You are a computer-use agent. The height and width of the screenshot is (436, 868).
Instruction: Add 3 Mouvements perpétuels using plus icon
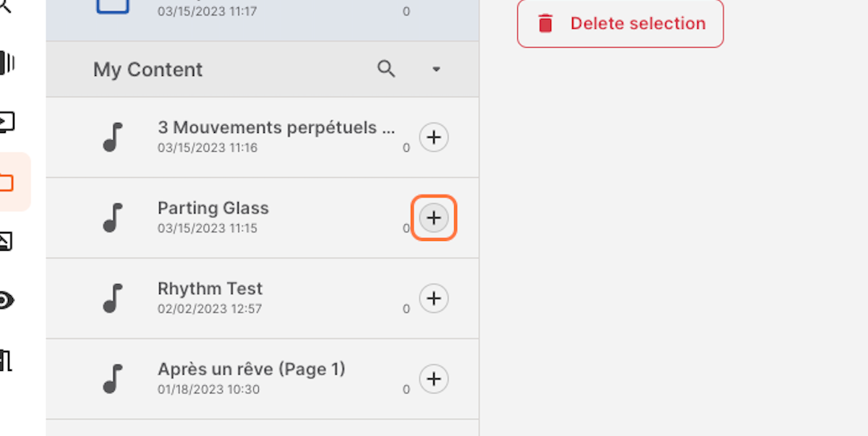433,137
